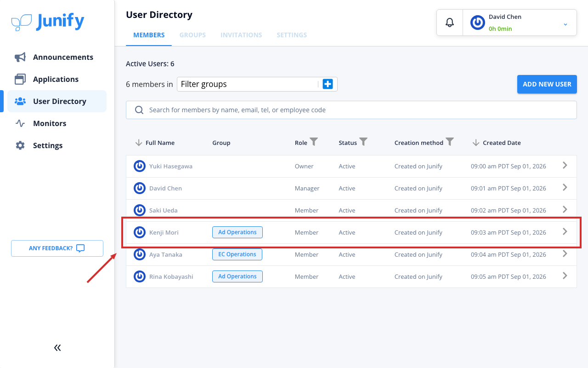Viewport: 588px width, 368px height.
Task: Click Aya Tanaka's EC Operations tag
Action: 237,254
